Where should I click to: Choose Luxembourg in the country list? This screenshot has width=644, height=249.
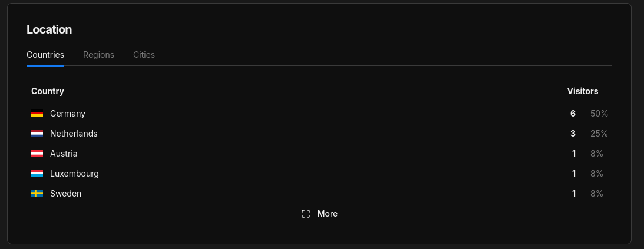tap(74, 174)
